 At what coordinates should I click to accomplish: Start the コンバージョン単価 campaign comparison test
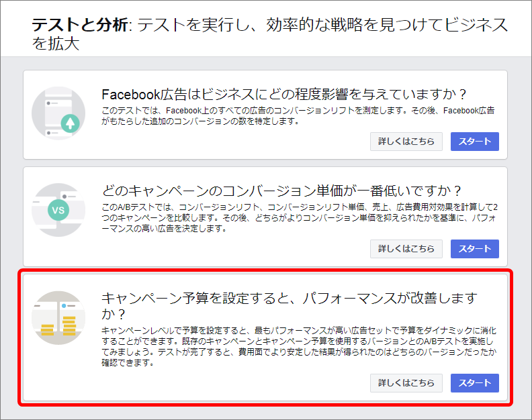[x=475, y=249]
